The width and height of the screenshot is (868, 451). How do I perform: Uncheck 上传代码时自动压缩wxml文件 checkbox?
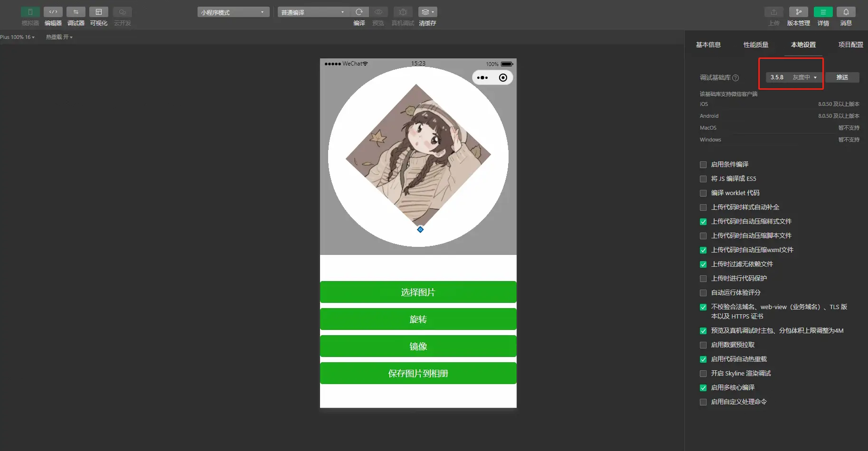click(703, 250)
